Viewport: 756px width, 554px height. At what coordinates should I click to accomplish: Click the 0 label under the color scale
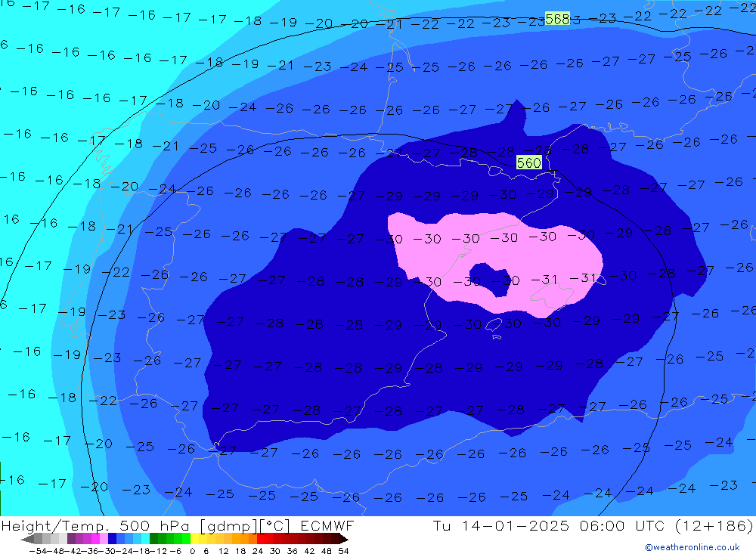click(192, 551)
